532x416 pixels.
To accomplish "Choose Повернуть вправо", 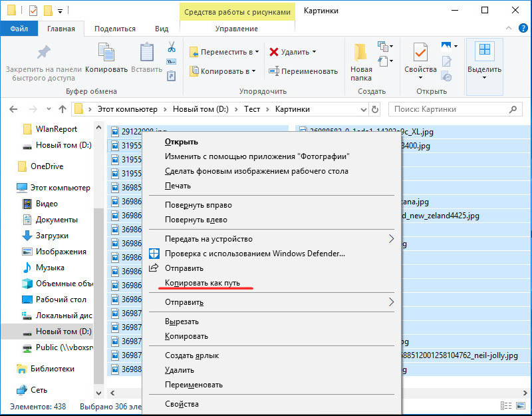I will (x=198, y=205).
